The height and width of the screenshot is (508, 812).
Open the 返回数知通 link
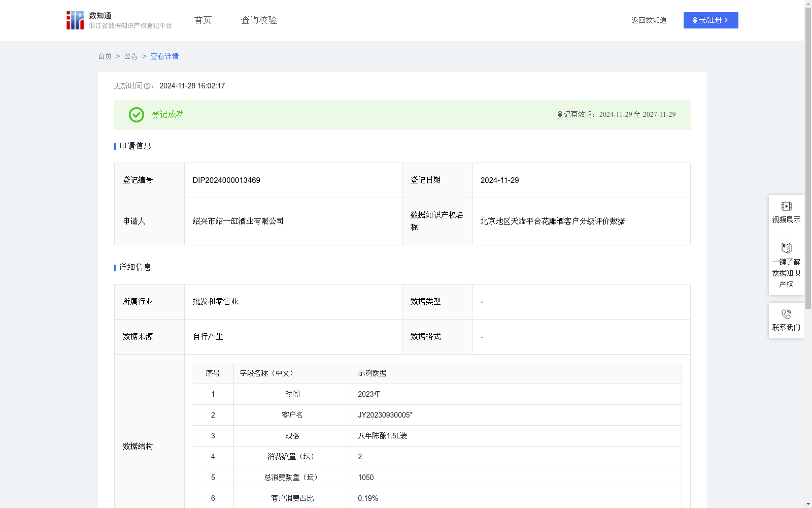pos(649,20)
